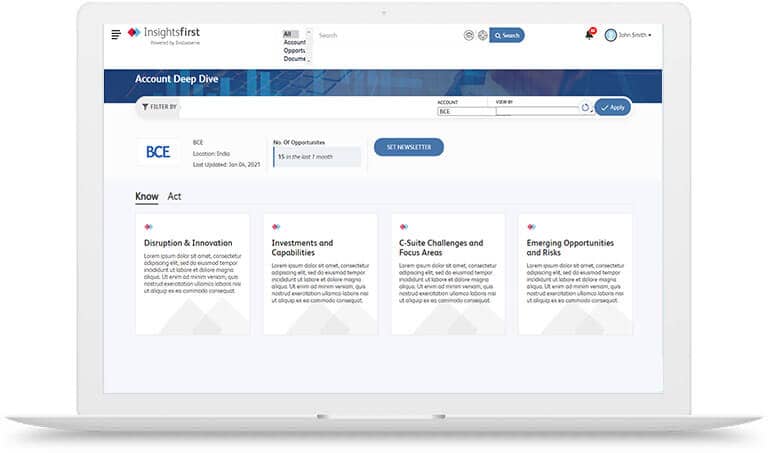Click the John Smith avatar icon
Viewport: 768px width, 453px height.
[610, 35]
